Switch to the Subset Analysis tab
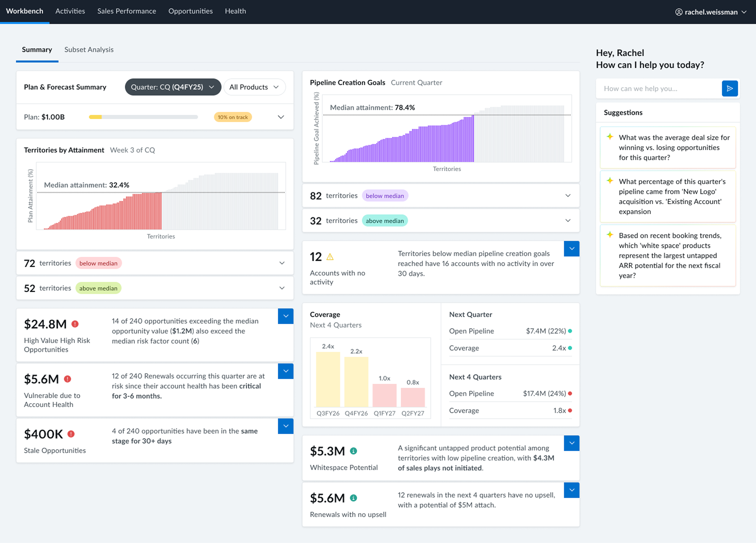This screenshot has height=543, width=756. click(89, 50)
